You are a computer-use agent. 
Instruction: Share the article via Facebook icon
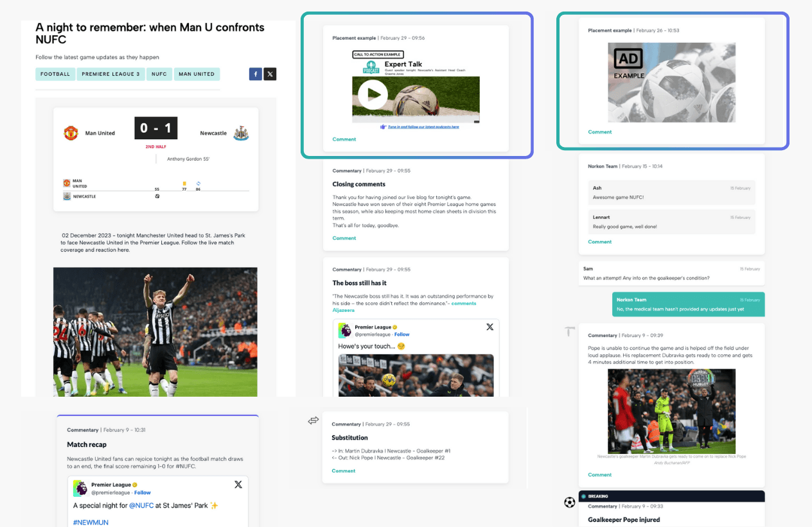(x=256, y=74)
